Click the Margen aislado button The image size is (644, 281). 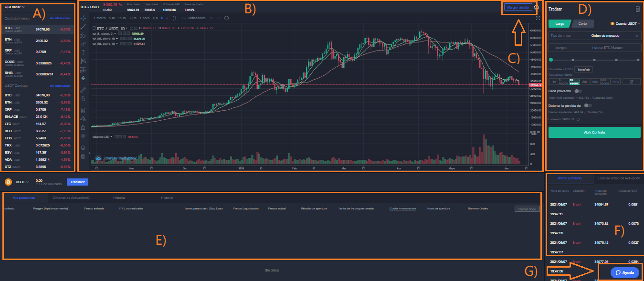[517, 8]
